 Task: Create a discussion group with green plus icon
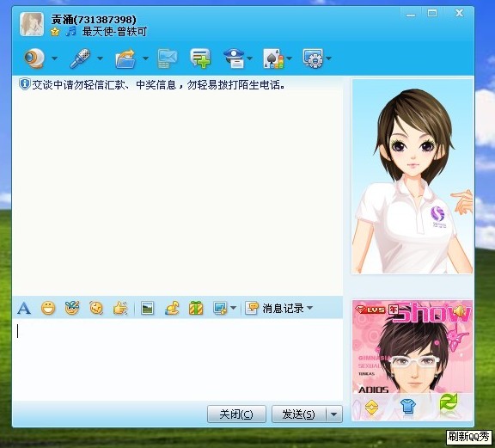[x=200, y=58]
